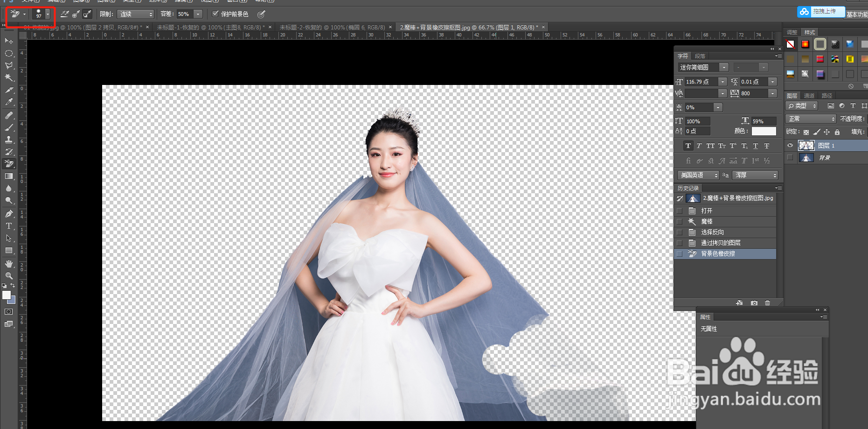The height and width of the screenshot is (429, 868).
Task: Open anti-aliasing 浑厚 dropdown
Action: pyautogui.click(x=755, y=175)
